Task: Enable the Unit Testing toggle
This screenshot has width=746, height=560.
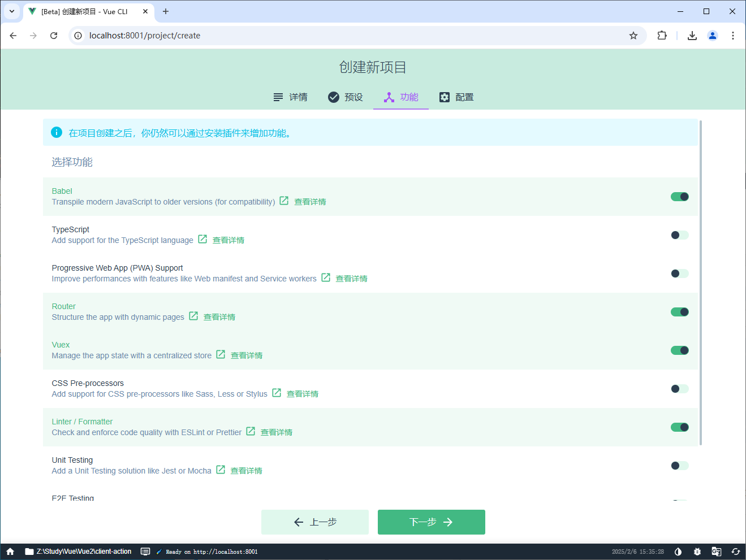Action: [x=680, y=466]
